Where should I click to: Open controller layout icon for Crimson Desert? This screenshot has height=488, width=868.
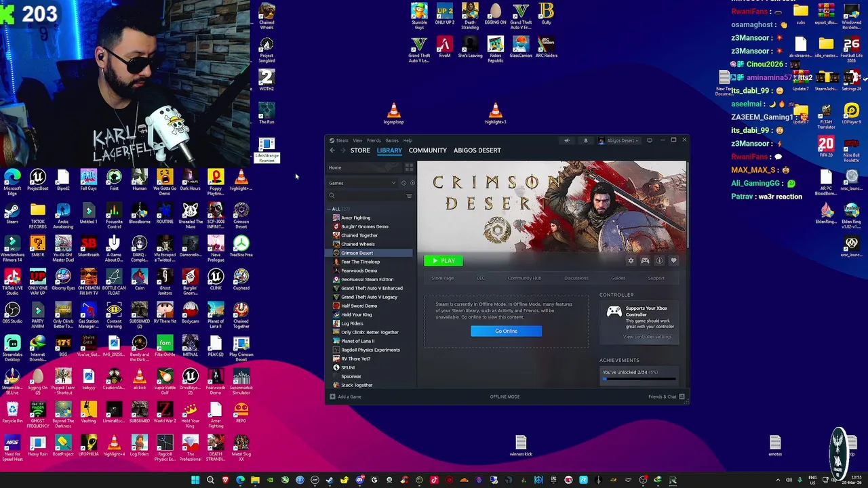click(x=645, y=261)
